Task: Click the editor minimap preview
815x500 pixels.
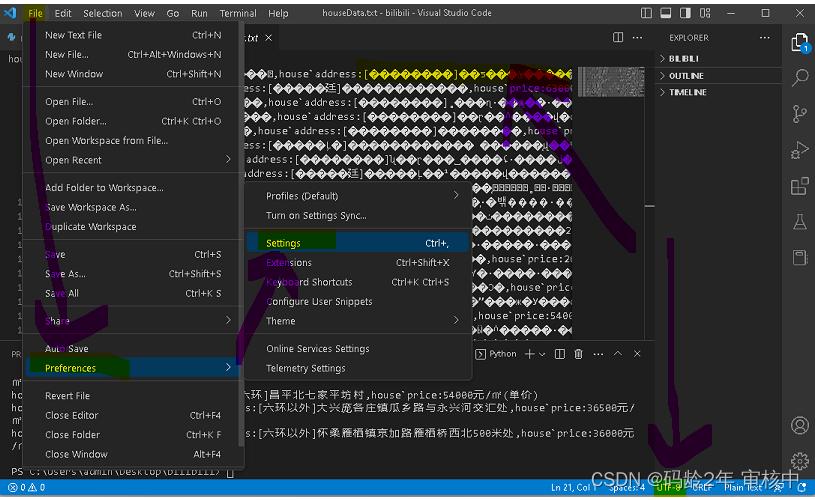Action: coord(611,82)
